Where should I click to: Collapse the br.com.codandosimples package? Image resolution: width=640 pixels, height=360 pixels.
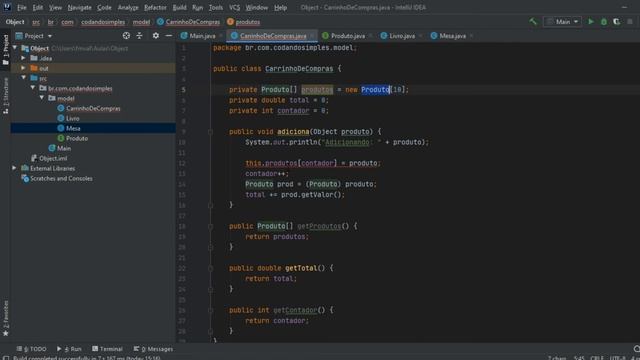[x=33, y=88]
